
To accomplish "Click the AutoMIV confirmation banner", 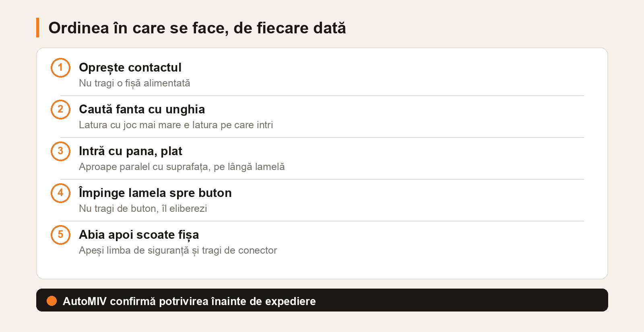I will (322, 300).
